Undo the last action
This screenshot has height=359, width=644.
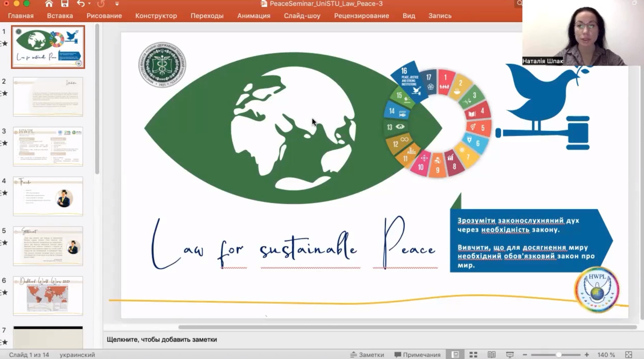point(81,4)
